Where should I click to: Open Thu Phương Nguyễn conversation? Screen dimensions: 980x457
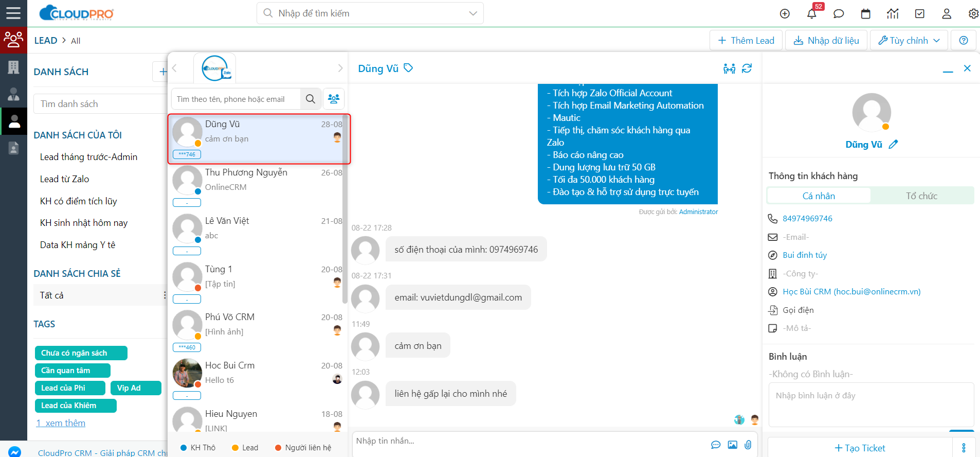click(258, 187)
